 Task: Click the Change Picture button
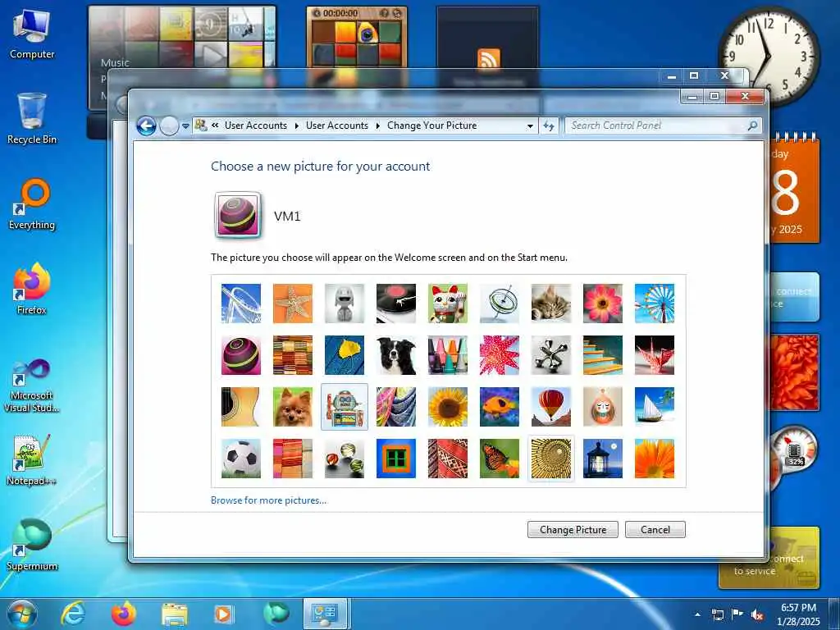(573, 530)
